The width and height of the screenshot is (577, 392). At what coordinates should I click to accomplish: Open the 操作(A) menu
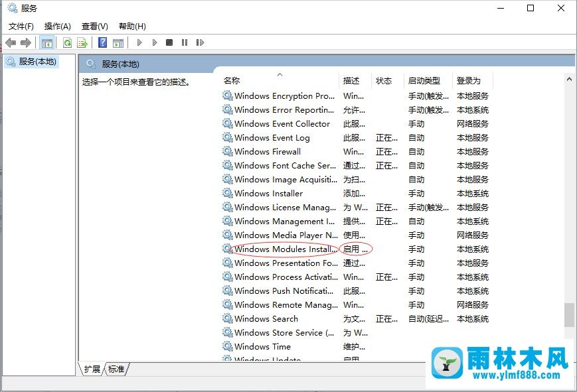[57, 27]
